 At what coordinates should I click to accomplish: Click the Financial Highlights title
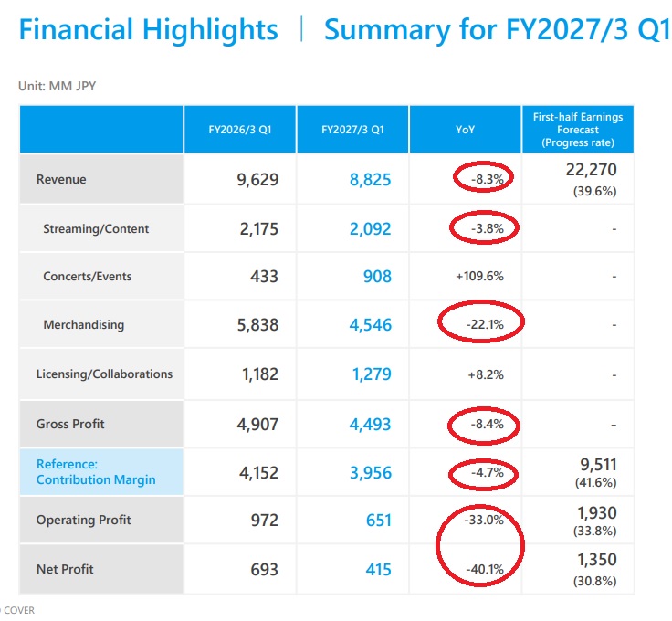[x=148, y=29]
